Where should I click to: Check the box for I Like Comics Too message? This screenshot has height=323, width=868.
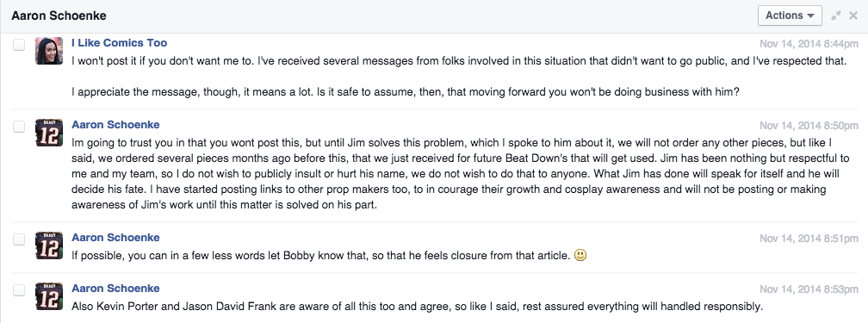19,45
